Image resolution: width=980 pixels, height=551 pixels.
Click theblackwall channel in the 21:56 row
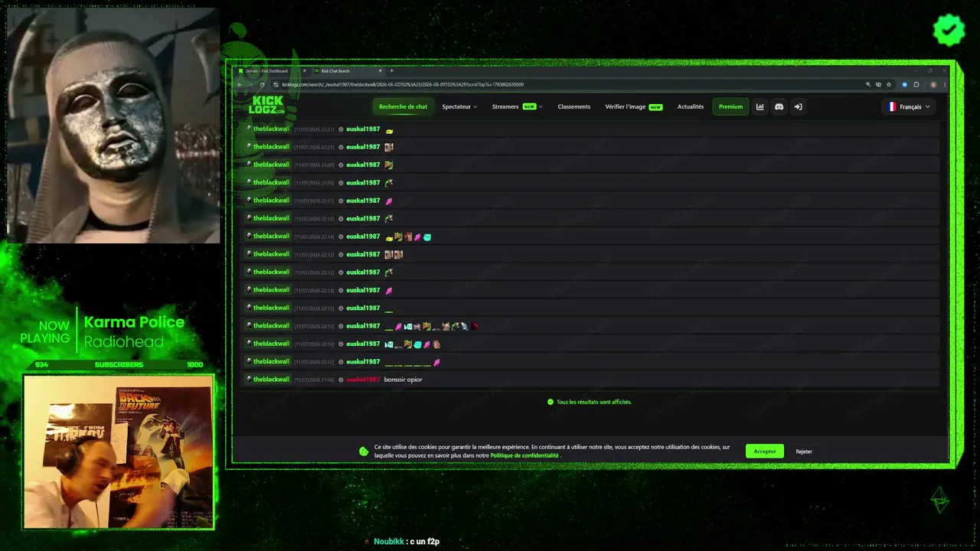(x=271, y=380)
